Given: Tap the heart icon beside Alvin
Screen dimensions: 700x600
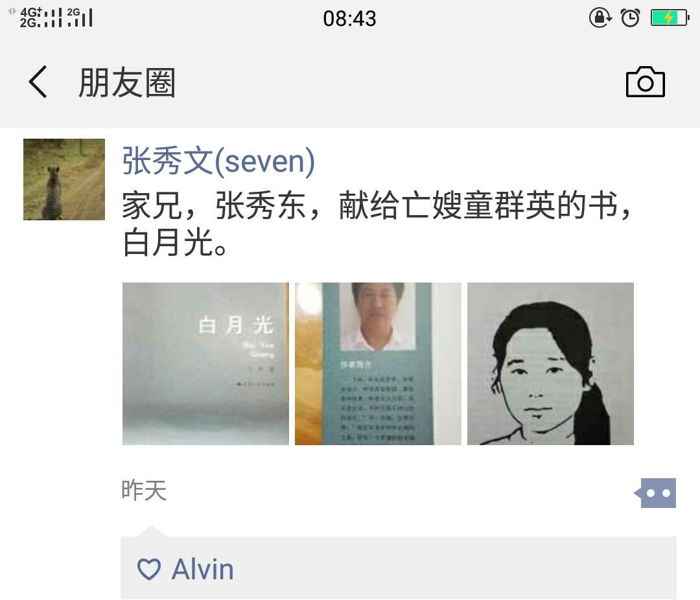Looking at the screenshot, I should [148, 569].
